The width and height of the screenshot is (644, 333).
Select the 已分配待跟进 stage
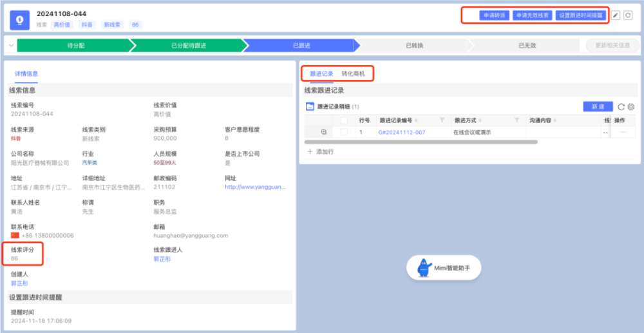tap(189, 46)
